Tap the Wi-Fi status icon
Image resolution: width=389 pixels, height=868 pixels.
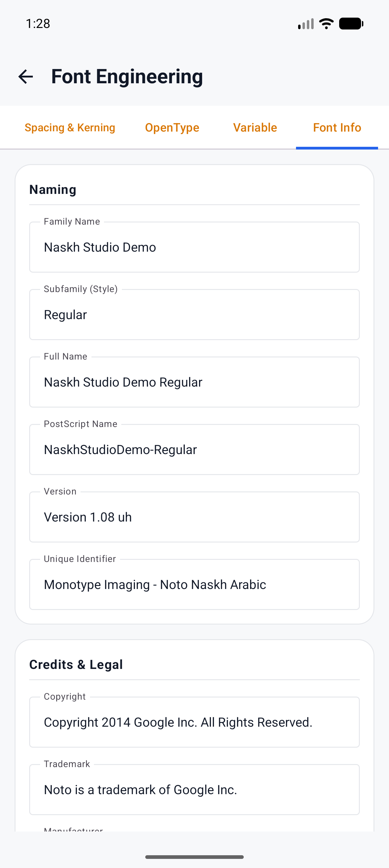[x=326, y=24]
